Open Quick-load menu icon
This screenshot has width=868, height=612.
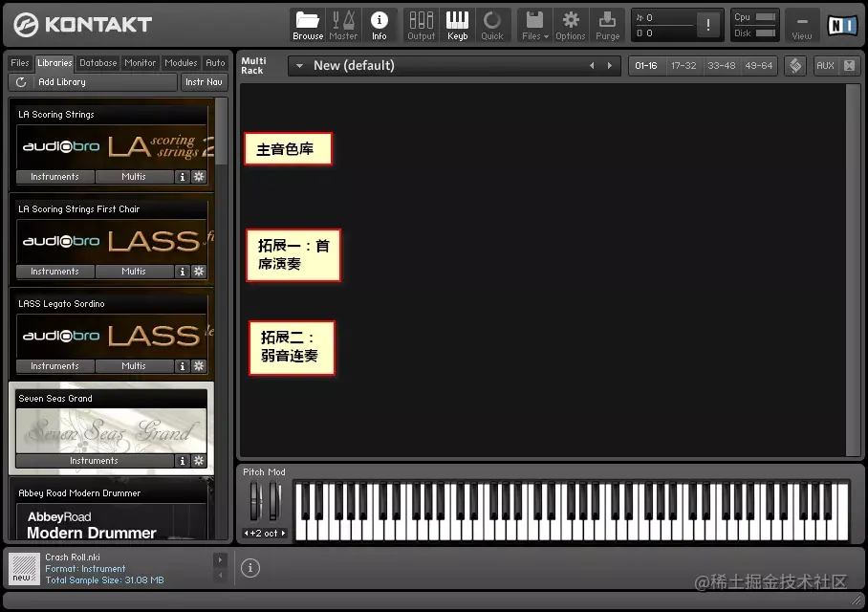pos(492,24)
